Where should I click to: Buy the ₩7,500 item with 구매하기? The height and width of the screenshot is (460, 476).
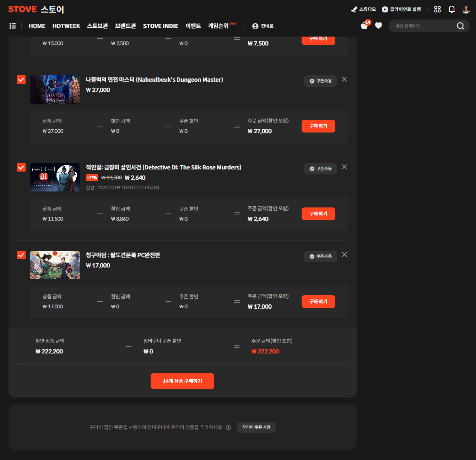[318, 40]
